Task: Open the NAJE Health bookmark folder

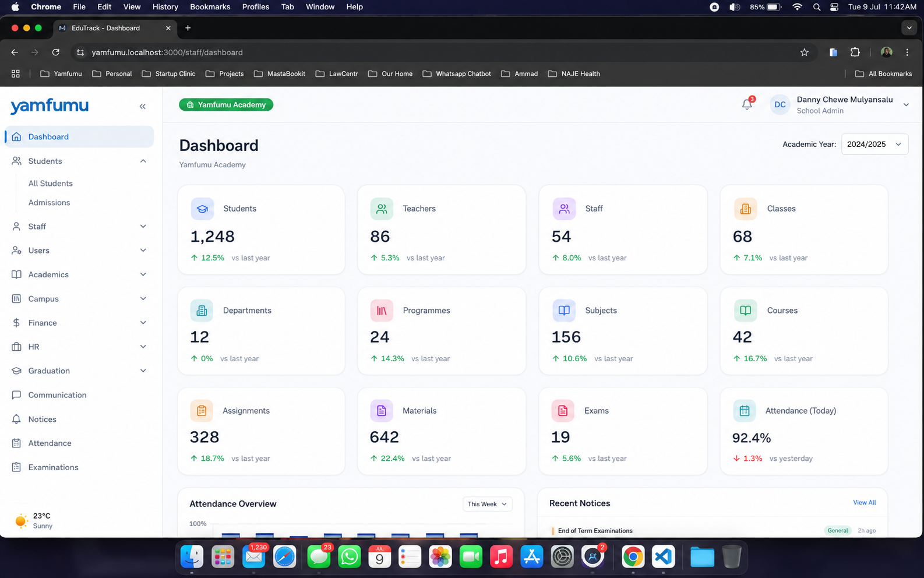Action: click(x=574, y=74)
